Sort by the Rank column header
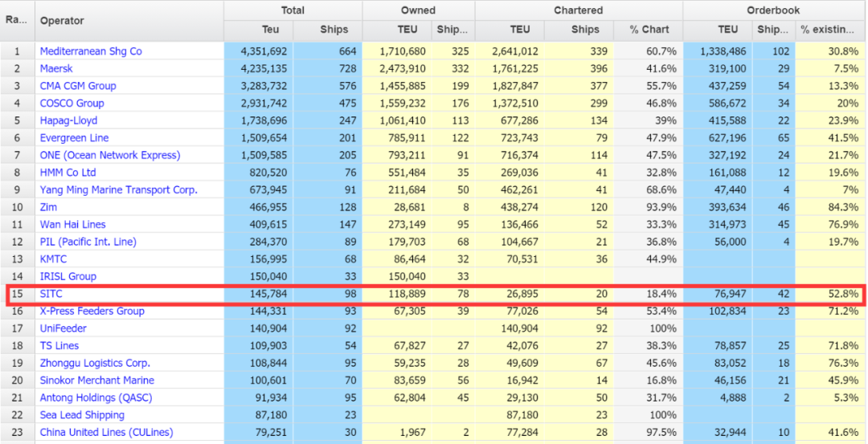868x444 pixels. (x=16, y=19)
